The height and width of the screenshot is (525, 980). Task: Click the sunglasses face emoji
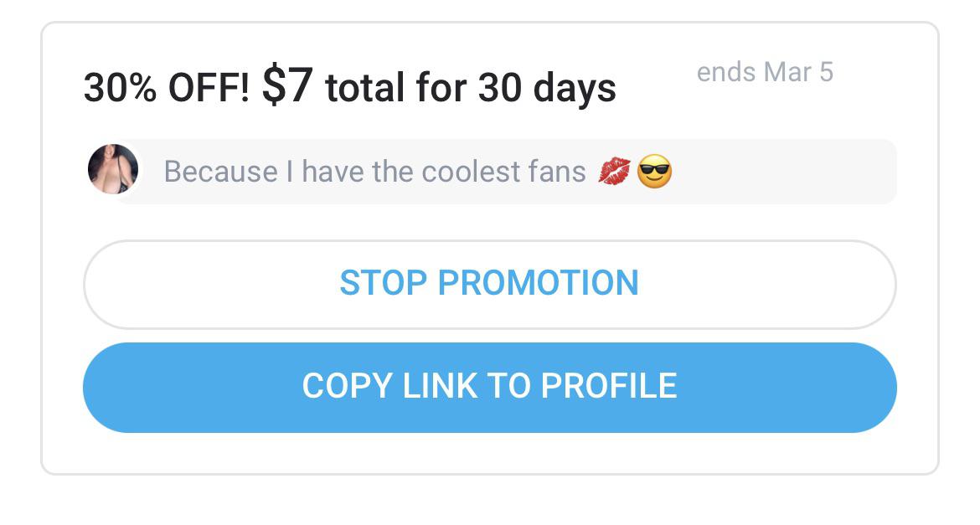pyautogui.click(x=654, y=172)
